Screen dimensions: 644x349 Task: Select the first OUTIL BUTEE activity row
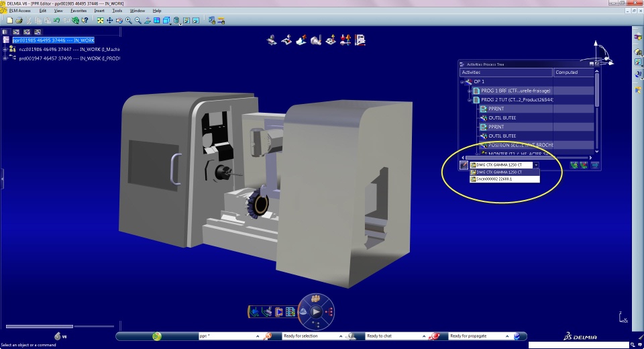point(537,118)
